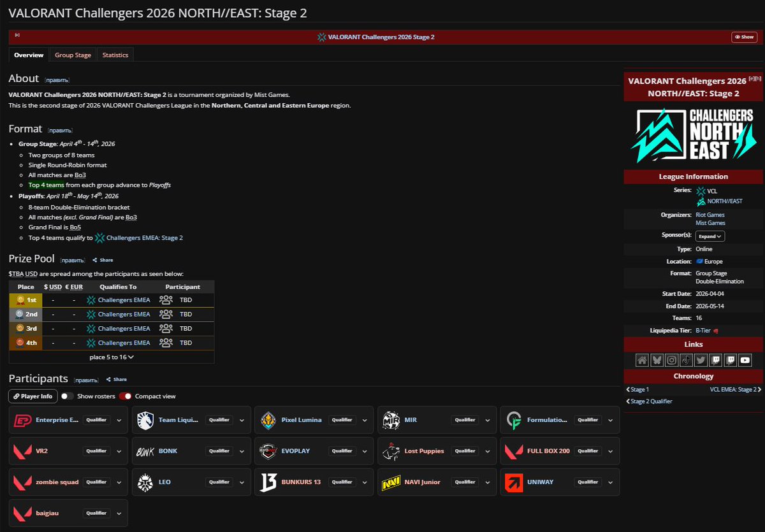
Task: Click the Challengers North East banner image
Action: point(694,136)
